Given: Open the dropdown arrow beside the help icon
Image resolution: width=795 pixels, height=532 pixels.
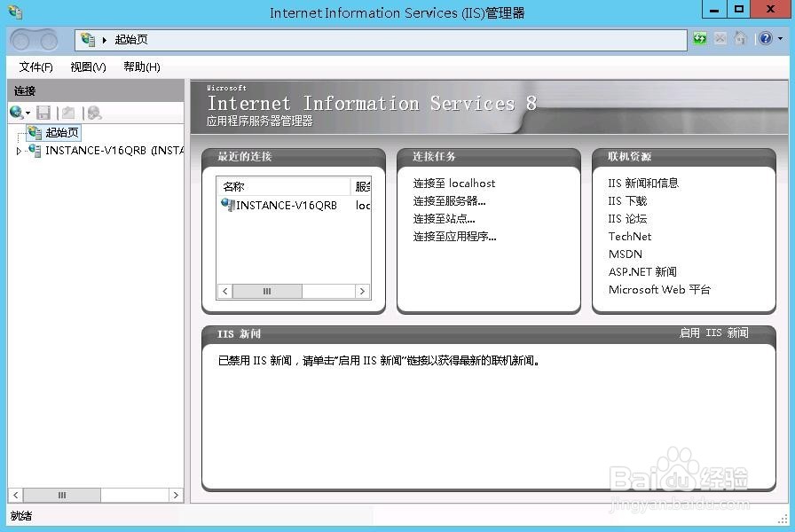Looking at the screenshot, I should click(780, 38).
